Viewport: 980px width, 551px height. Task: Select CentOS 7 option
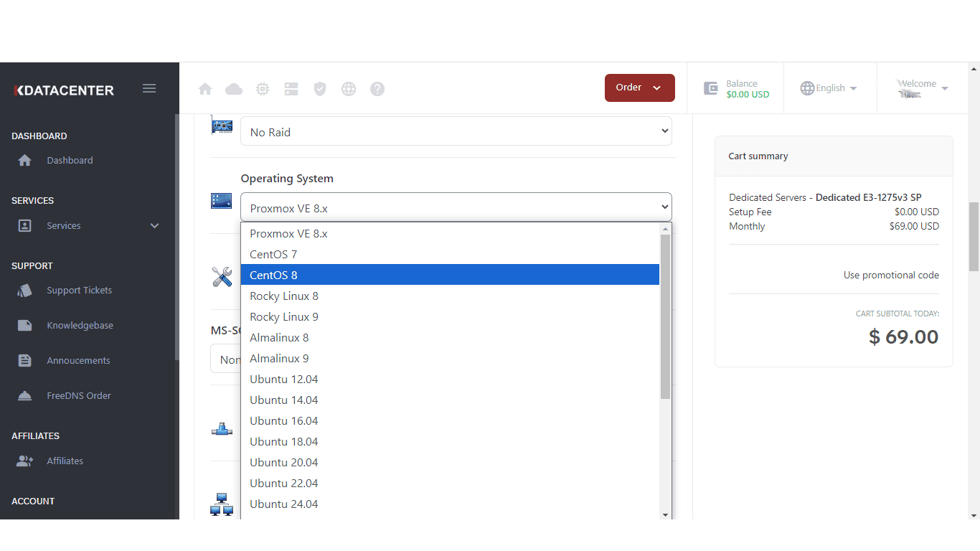coord(450,255)
